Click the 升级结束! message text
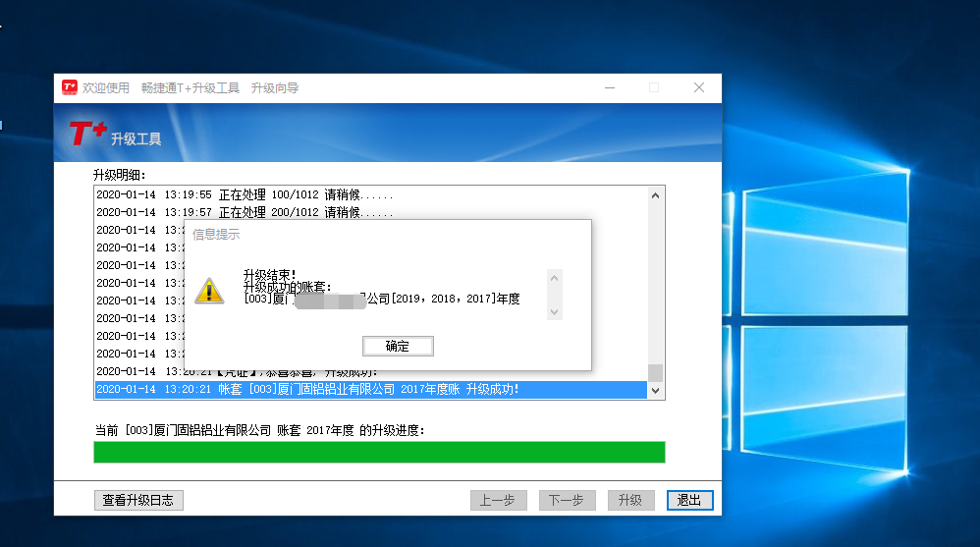 [269, 274]
